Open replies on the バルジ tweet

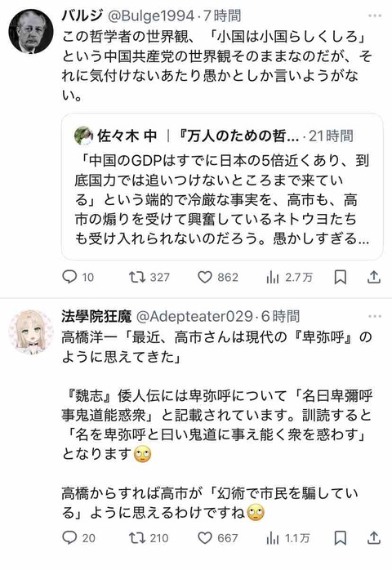[78, 278]
